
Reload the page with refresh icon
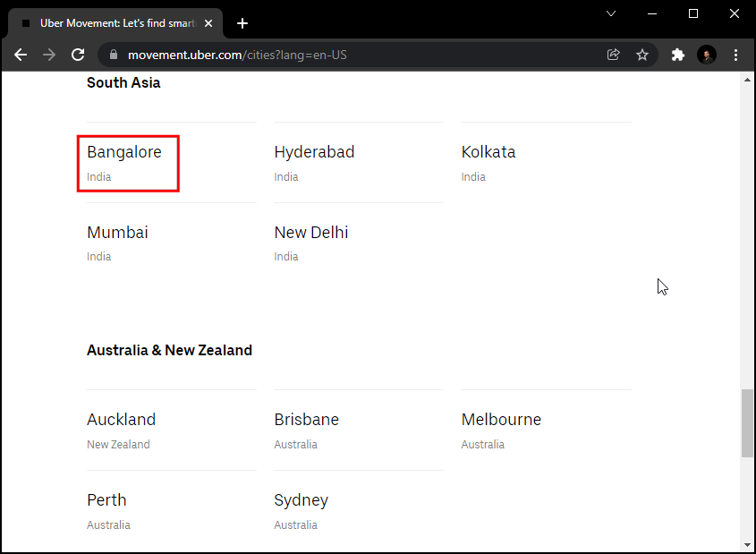click(x=78, y=55)
